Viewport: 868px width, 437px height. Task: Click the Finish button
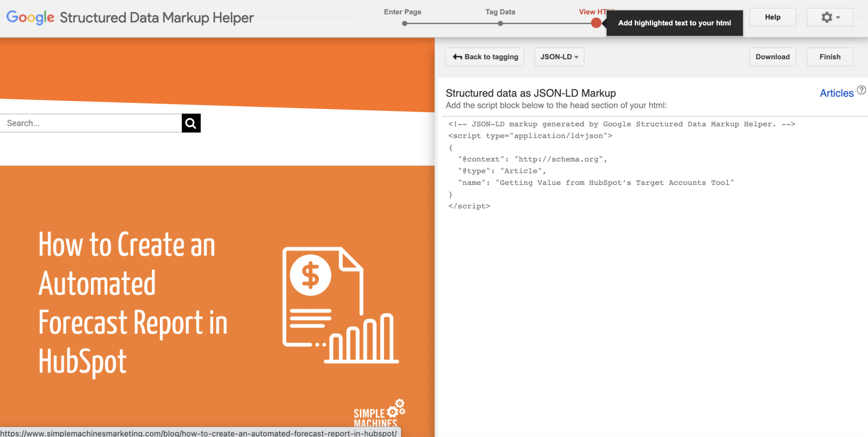(830, 57)
